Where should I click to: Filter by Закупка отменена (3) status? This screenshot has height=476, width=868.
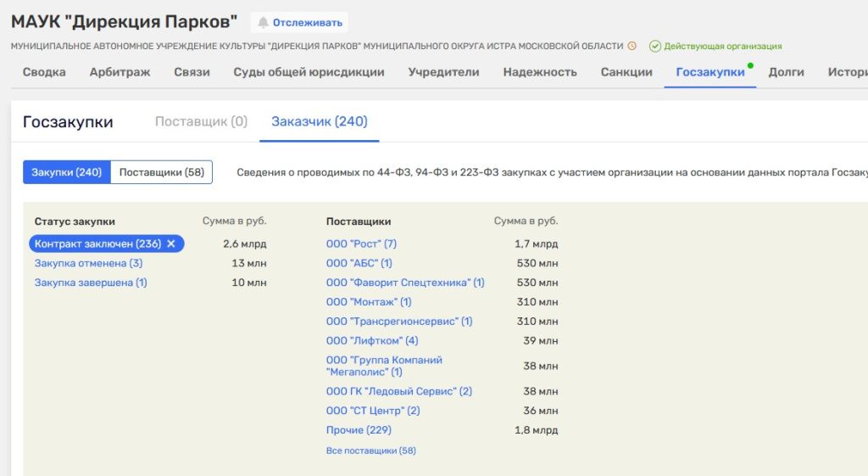pyautogui.click(x=88, y=263)
